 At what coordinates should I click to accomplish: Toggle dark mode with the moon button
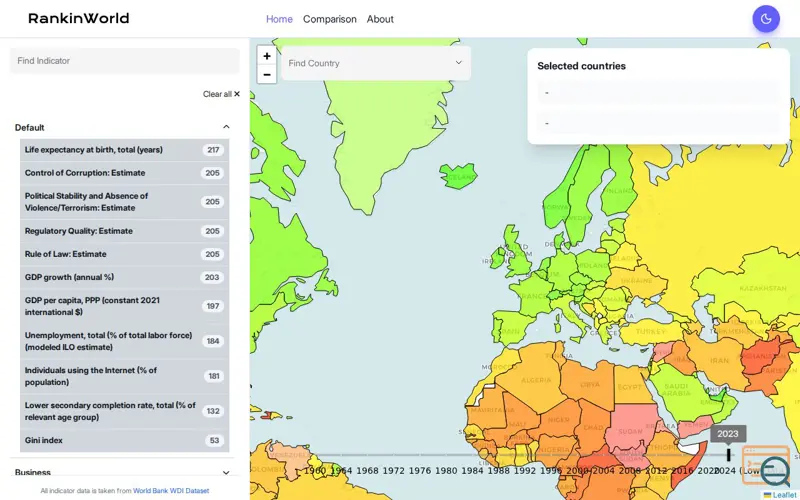[x=766, y=19]
